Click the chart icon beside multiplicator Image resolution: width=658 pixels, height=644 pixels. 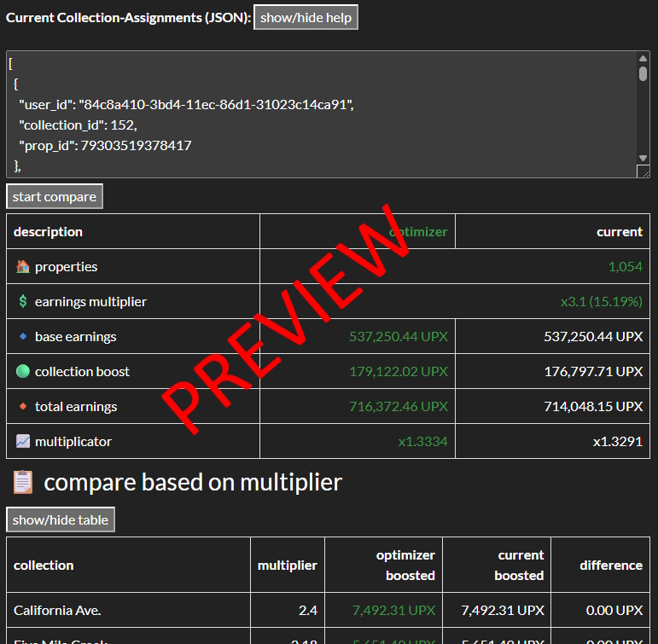[x=23, y=442]
